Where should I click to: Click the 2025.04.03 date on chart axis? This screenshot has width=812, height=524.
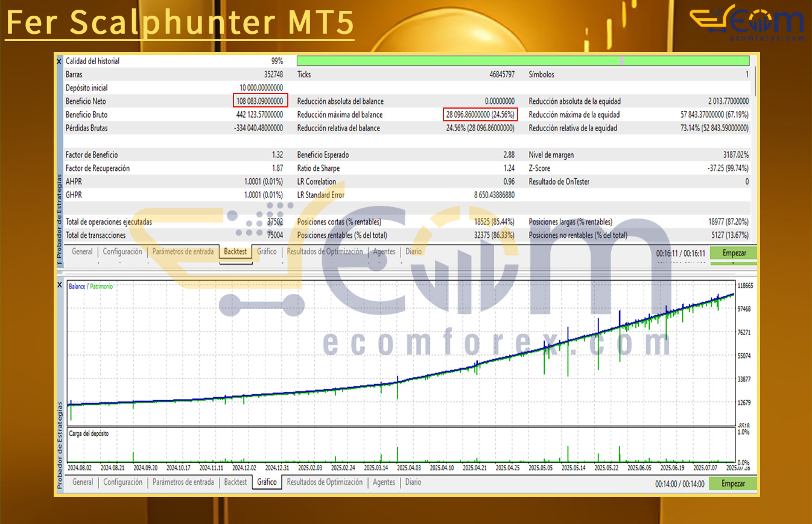410,468
